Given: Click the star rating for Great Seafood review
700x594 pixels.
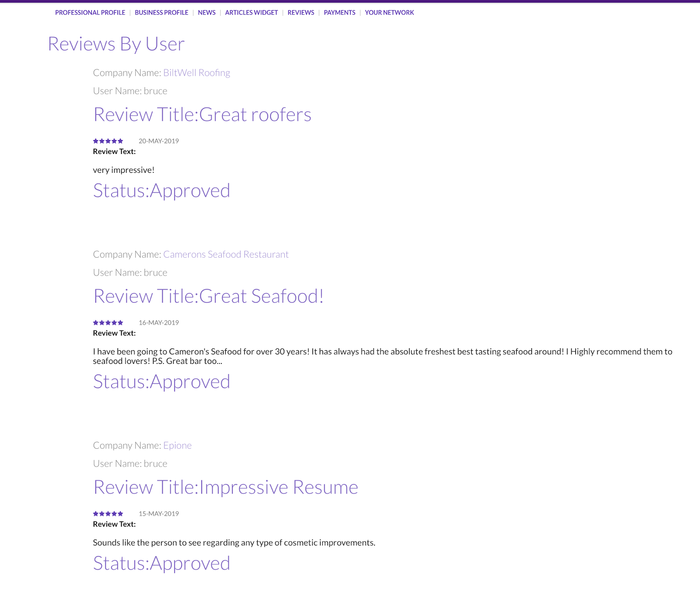Looking at the screenshot, I should click(108, 322).
